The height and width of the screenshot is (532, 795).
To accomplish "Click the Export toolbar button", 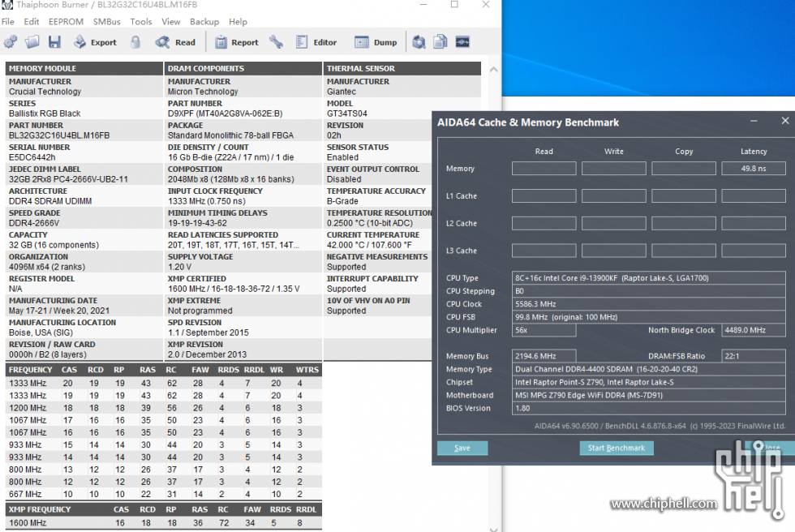I will point(96,42).
